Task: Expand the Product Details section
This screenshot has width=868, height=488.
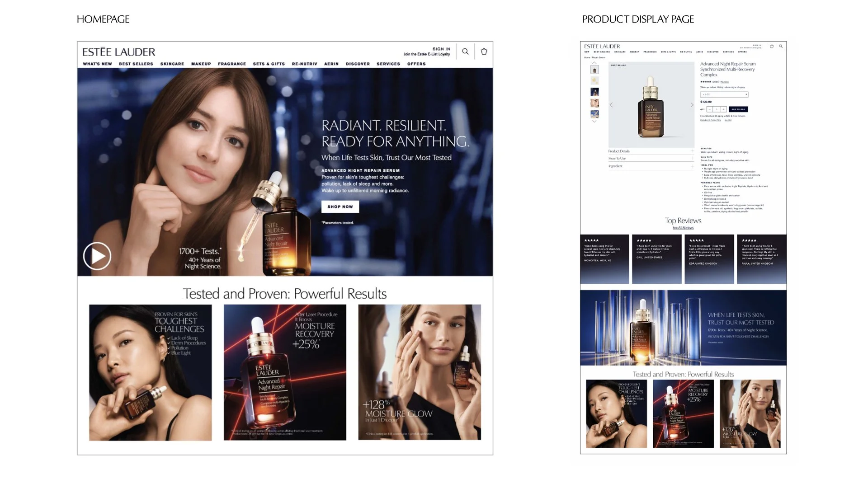Action: coord(651,151)
